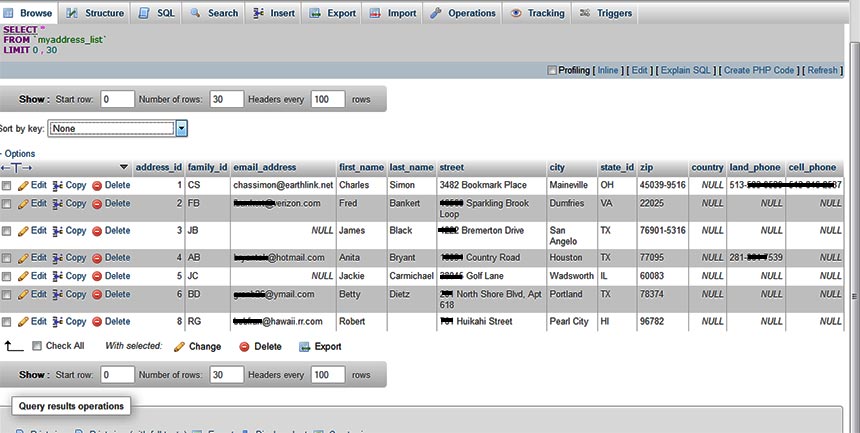The width and height of the screenshot is (860, 433).
Task: Click the pencil icon for Betty Dietz row
Action: 23,295
